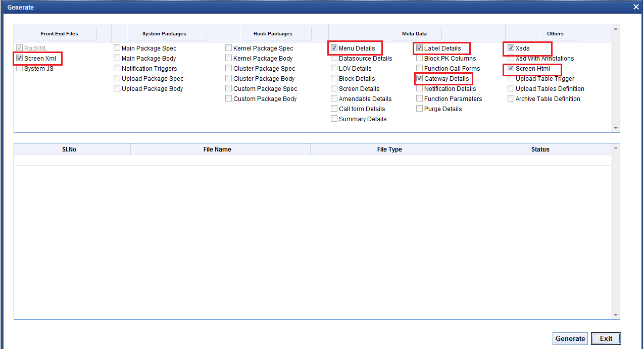This screenshot has width=644, height=349.
Task: Click the Sl.No column header
Action: click(72, 149)
